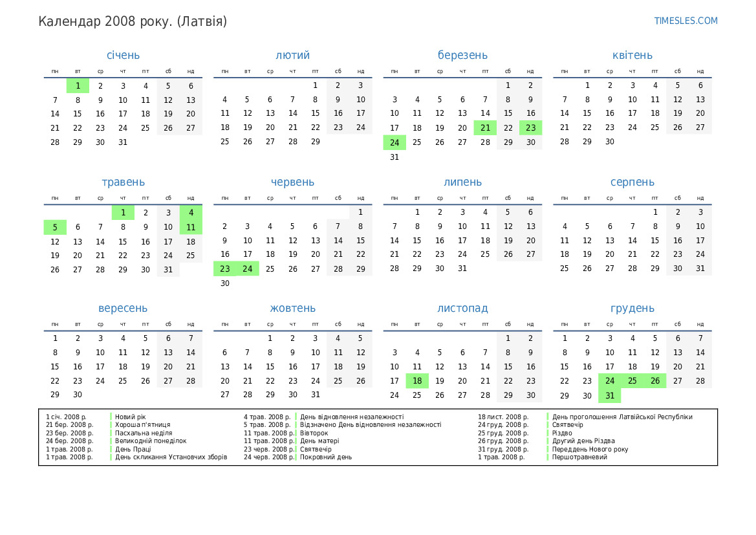Click 'Переддень Нового року' legend entry

(x=590, y=450)
